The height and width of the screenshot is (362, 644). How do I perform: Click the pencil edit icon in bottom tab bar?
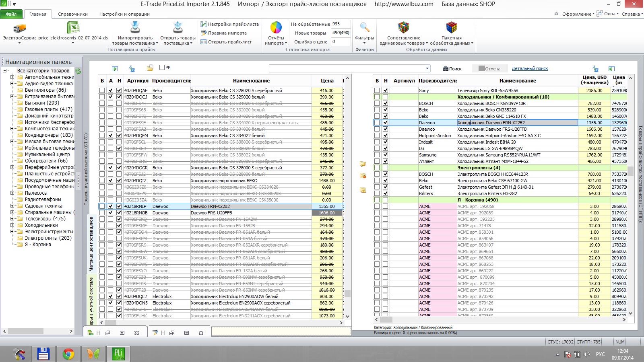pos(155,333)
